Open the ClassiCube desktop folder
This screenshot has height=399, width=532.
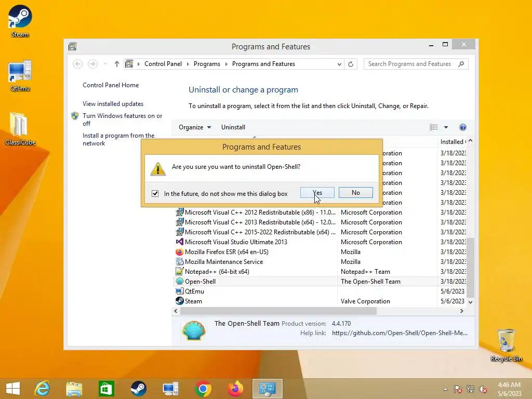tap(20, 129)
